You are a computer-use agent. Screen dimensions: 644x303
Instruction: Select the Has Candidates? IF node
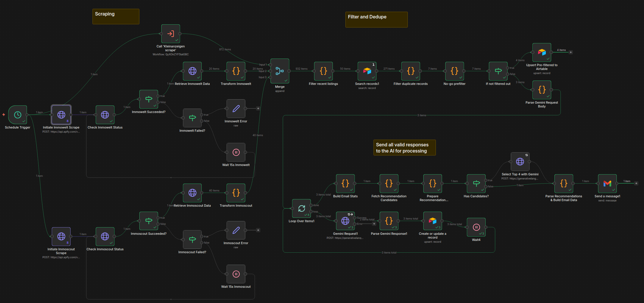(476, 184)
